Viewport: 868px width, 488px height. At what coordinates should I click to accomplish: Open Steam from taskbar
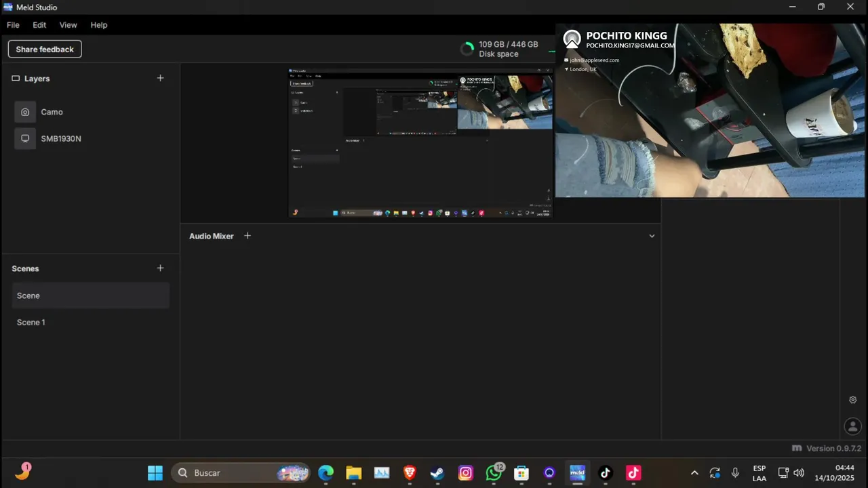437,473
